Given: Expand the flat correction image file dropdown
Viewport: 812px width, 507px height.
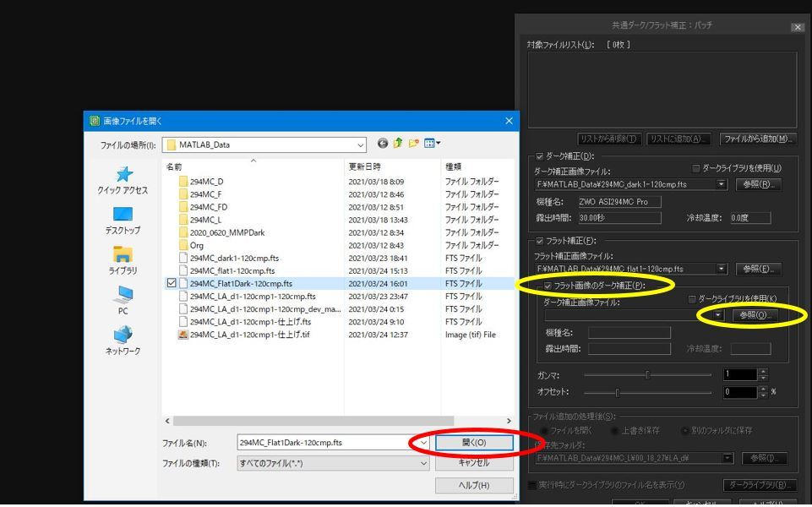Looking at the screenshot, I should pos(722,269).
